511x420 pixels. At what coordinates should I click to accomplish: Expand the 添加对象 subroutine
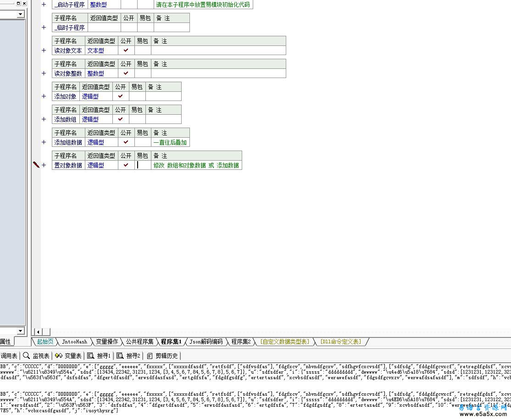click(44, 96)
